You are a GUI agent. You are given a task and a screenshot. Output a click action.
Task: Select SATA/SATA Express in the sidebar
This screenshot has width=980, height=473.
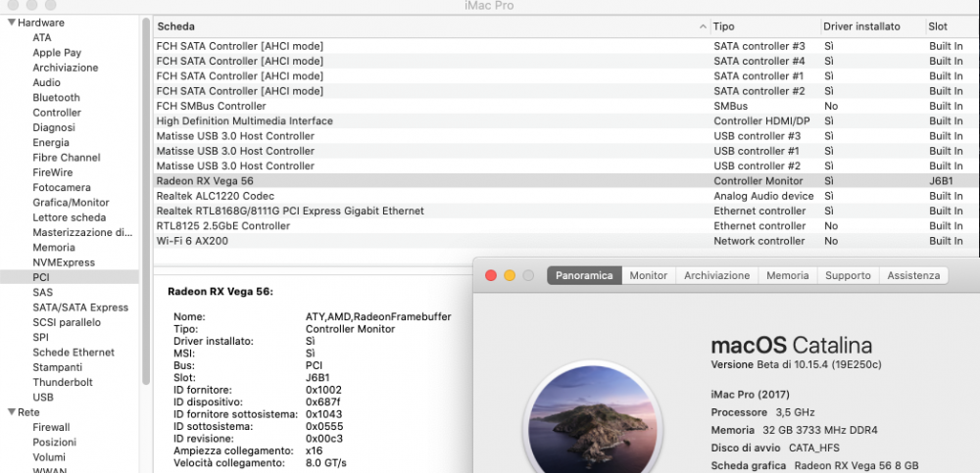(80, 307)
